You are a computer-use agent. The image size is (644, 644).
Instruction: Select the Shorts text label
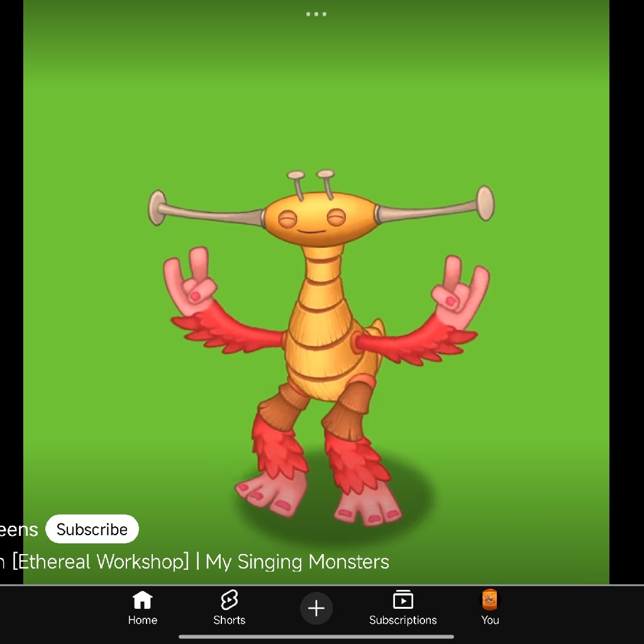tap(229, 619)
